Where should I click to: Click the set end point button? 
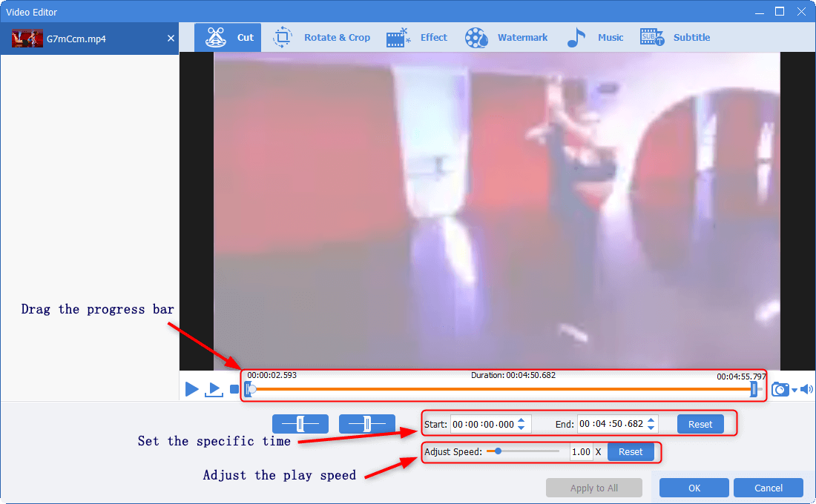coord(366,424)
